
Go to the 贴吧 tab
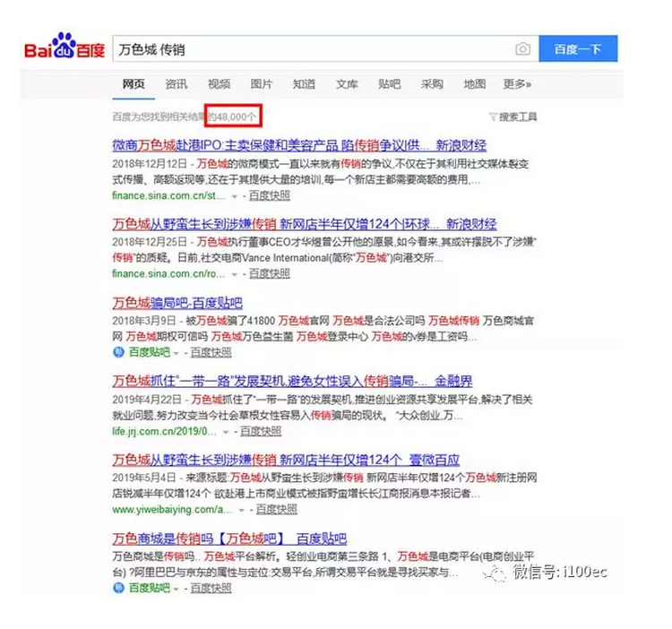pyautogui.click(x=389, y=84)
